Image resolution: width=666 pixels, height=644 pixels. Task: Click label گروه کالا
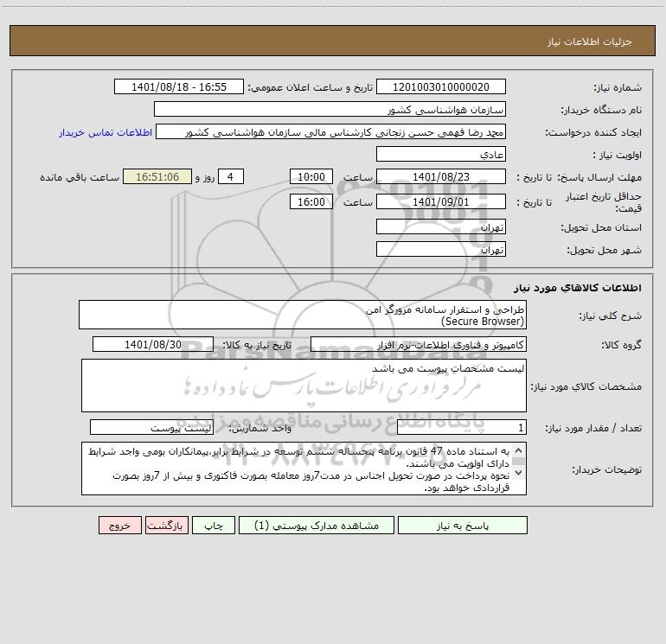click(621, 345)
